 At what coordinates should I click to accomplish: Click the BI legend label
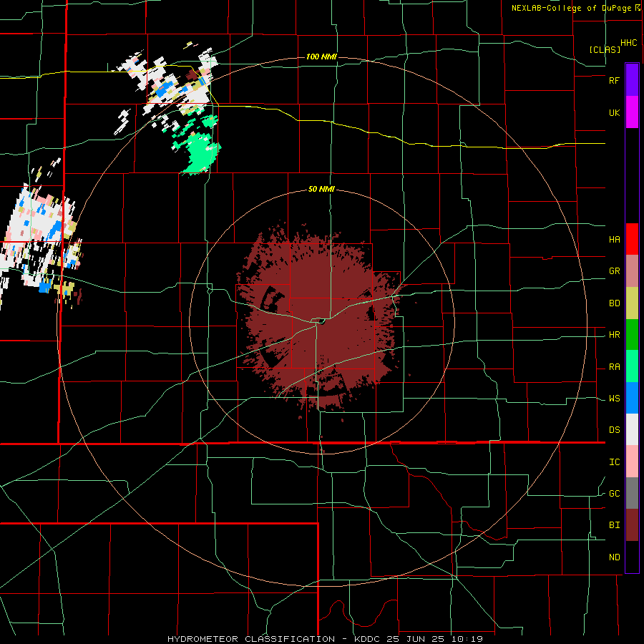pos(614,525)
